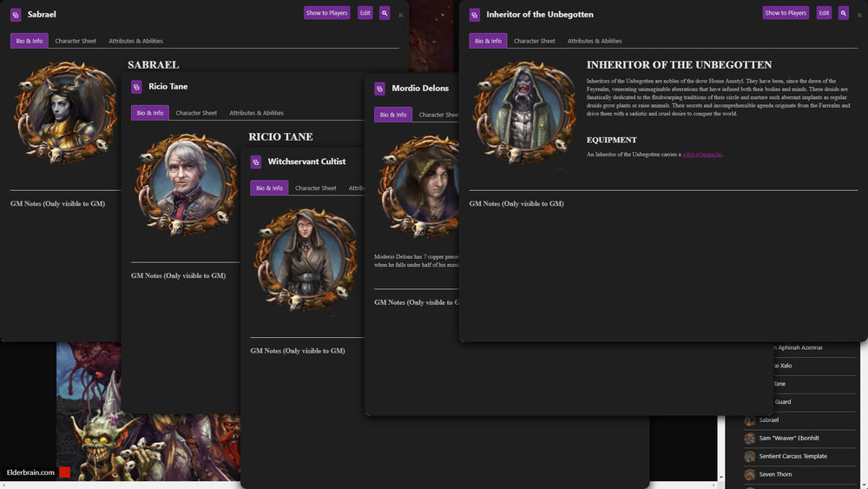Click the purple icon left of Sabrael title
Image resolution: width=868 pixels, height=489 pixels.
pyautogui.click(x=16, y=15)
